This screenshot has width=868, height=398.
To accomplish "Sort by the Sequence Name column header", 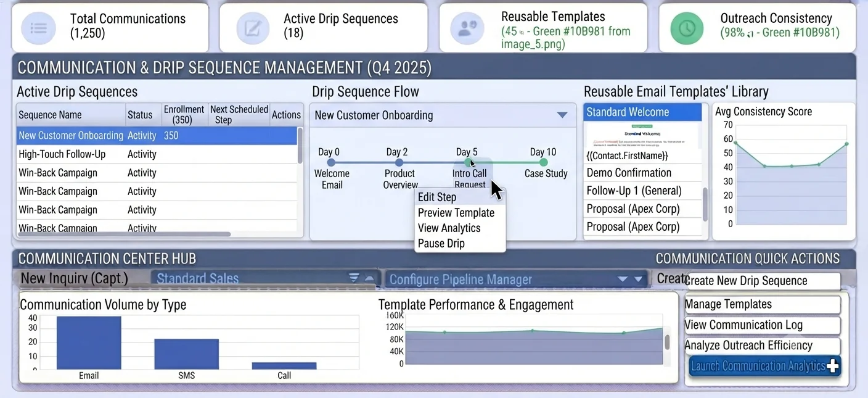I will [71, 115].
